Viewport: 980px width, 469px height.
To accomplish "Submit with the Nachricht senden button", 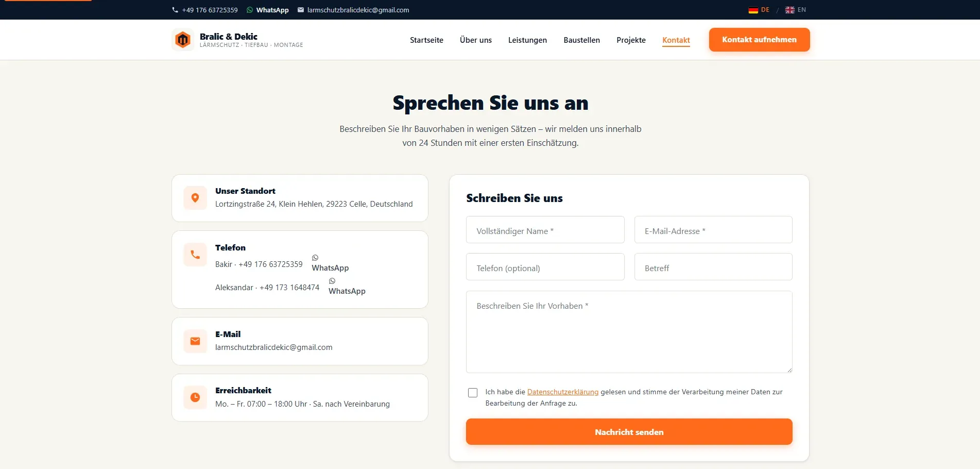I will [629, 432].
